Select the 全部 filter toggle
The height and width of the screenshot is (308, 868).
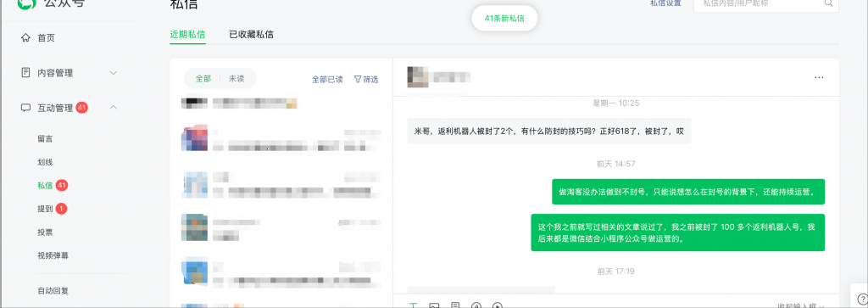point(203,79)
